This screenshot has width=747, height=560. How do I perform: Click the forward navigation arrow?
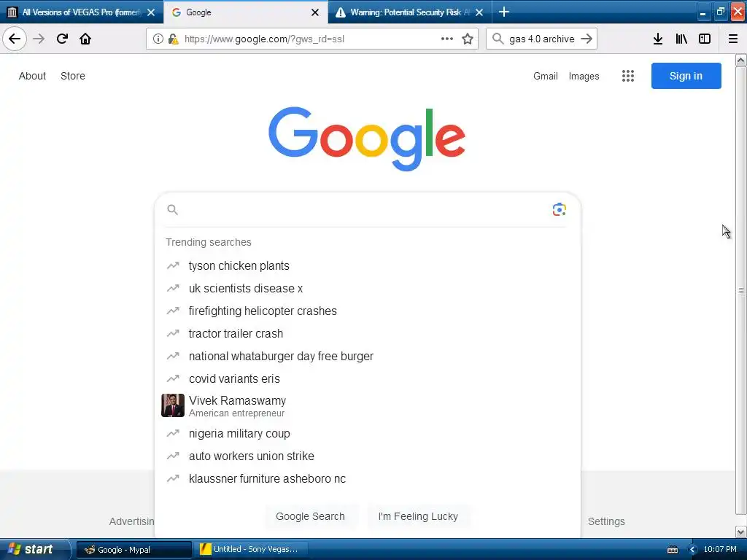click(x=39, y=39)
